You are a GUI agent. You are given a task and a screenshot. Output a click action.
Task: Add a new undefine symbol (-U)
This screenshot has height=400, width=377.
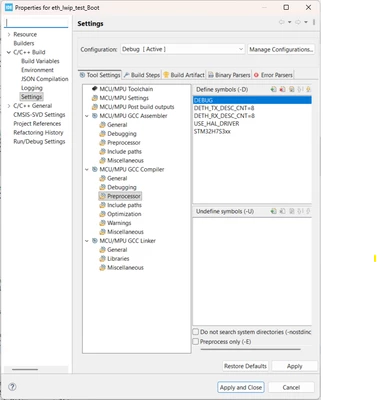click(273, 211)
